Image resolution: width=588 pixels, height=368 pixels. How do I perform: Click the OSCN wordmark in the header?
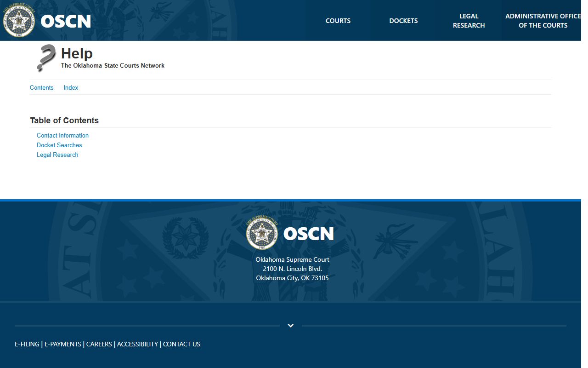coord(66,21)
